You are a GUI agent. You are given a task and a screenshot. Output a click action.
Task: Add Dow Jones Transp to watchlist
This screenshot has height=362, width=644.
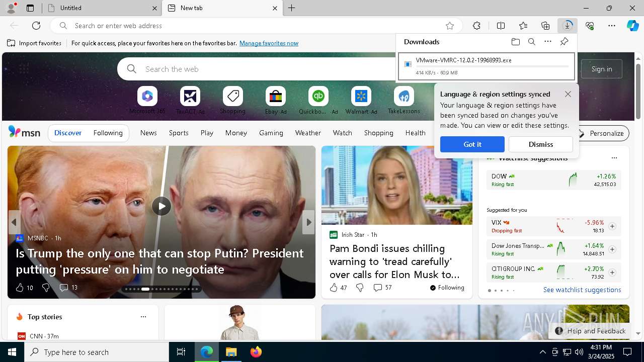pos(612,249)
